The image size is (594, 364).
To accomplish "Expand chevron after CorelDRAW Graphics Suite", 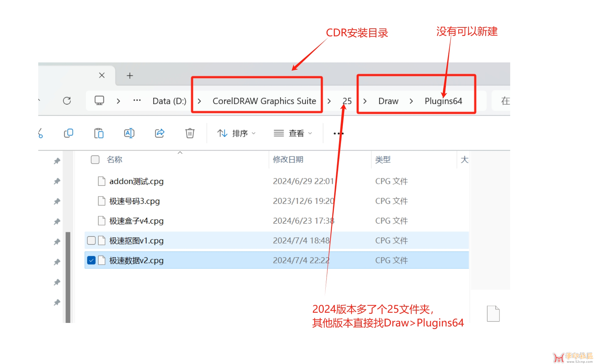I will pos(329,101).
